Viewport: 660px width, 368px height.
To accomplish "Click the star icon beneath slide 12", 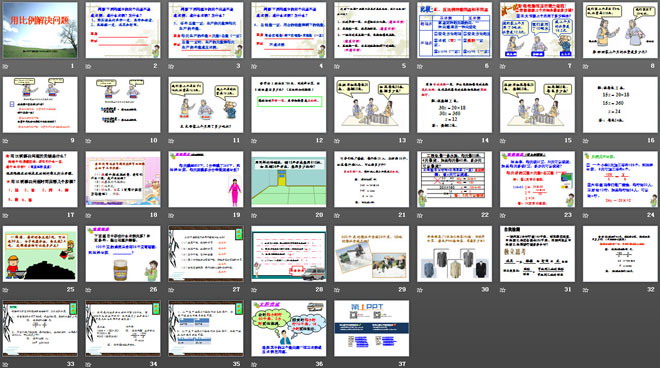I will coord(254,141).
